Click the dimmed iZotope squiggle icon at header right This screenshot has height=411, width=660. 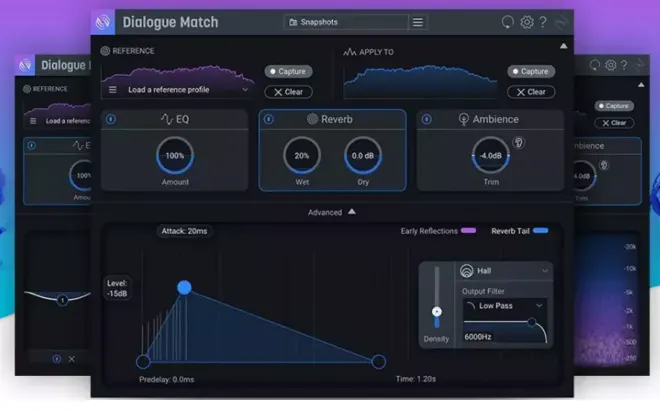coord(562,22)
